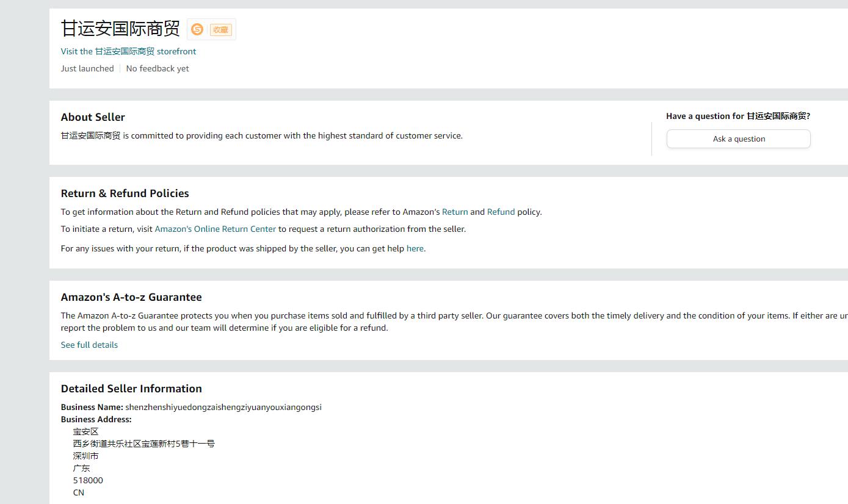Viewport: 848px width, 504px height.
Task: Click the About Seller heading
Action: (93, 117)
